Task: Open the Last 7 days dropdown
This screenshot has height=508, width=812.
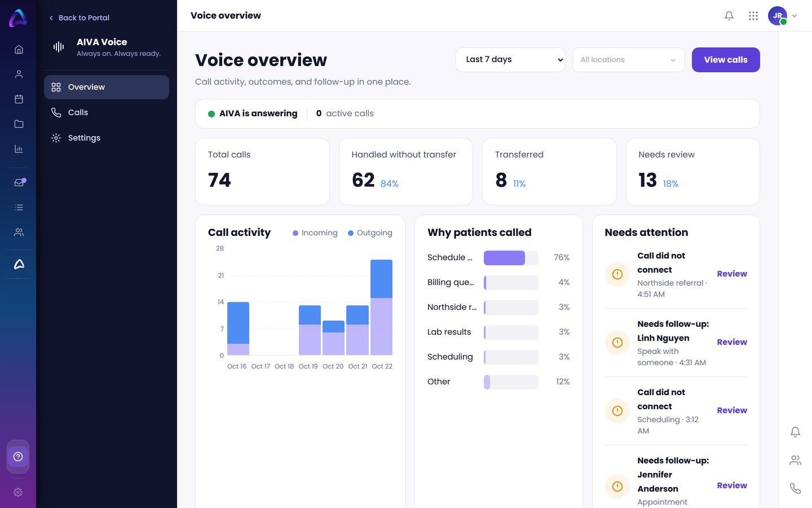Action: click(x=510, y=60)
